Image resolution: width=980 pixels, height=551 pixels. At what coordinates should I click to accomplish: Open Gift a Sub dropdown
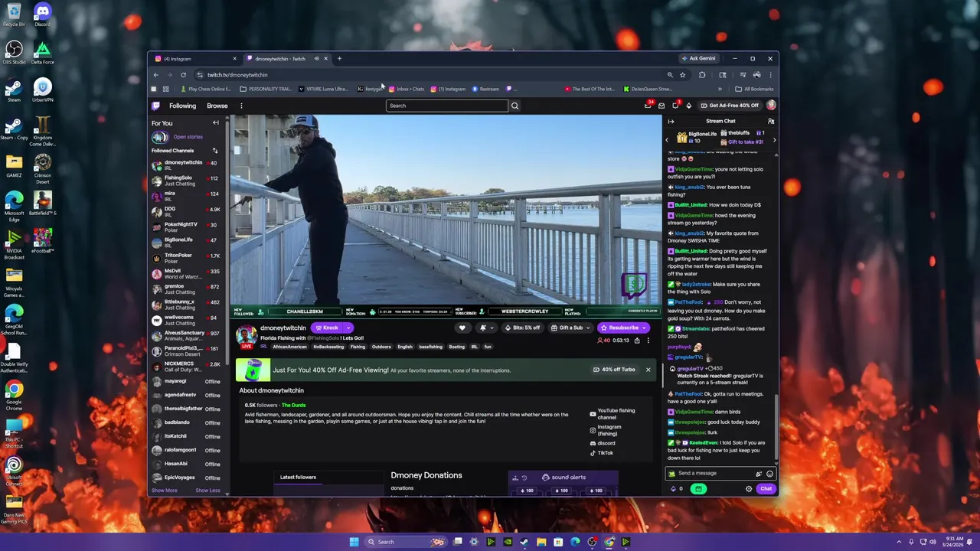coord(570,328)
